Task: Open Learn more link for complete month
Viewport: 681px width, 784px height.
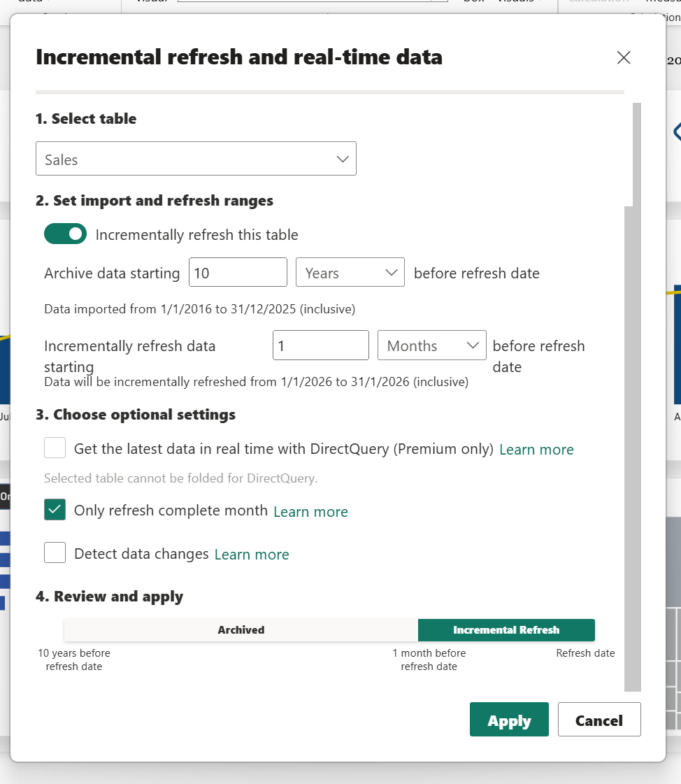Action: click(310, 512)
